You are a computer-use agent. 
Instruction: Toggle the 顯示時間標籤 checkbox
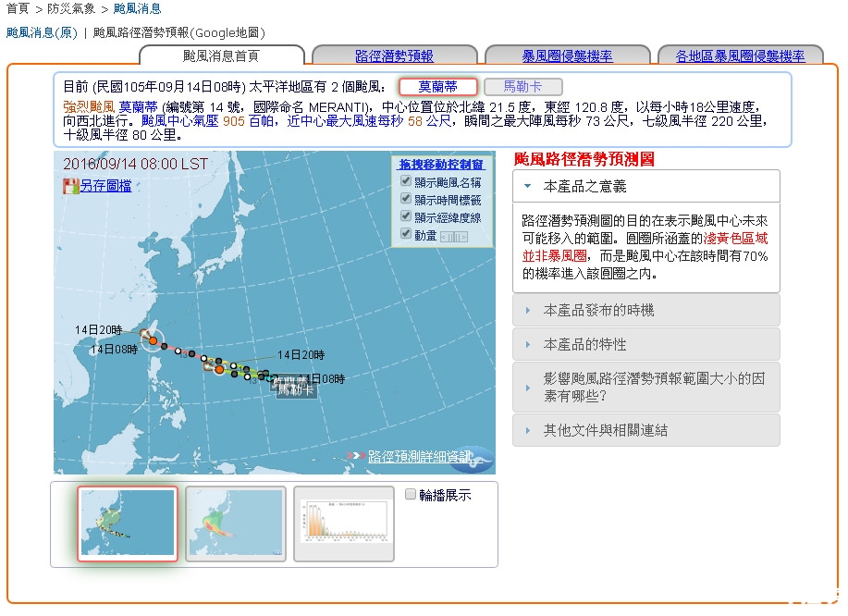click(x=405, y=199)
